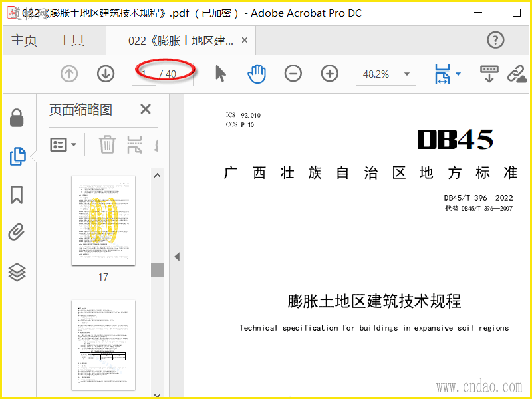532x399 pixels.
Task: Select the arrow selection tool
Action: coord(221,74)
